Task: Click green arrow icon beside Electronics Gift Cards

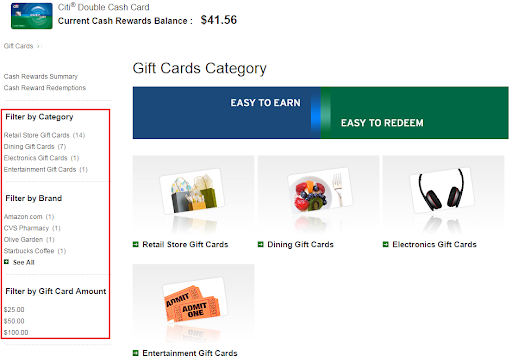Action: click(x=386, y=244)
